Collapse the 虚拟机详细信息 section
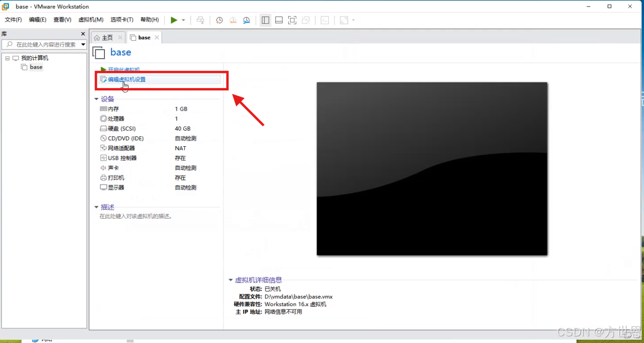The width and height of the screenshot is (644, 343). pyautogui.click(x=231, y=280)
